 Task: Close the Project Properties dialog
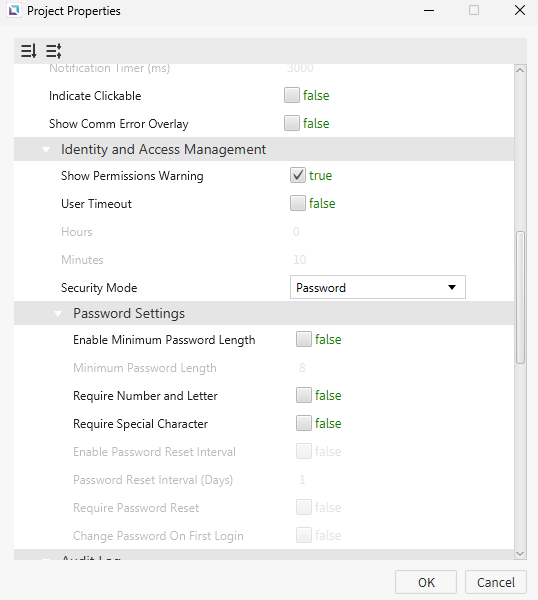(x=520, y=10)
